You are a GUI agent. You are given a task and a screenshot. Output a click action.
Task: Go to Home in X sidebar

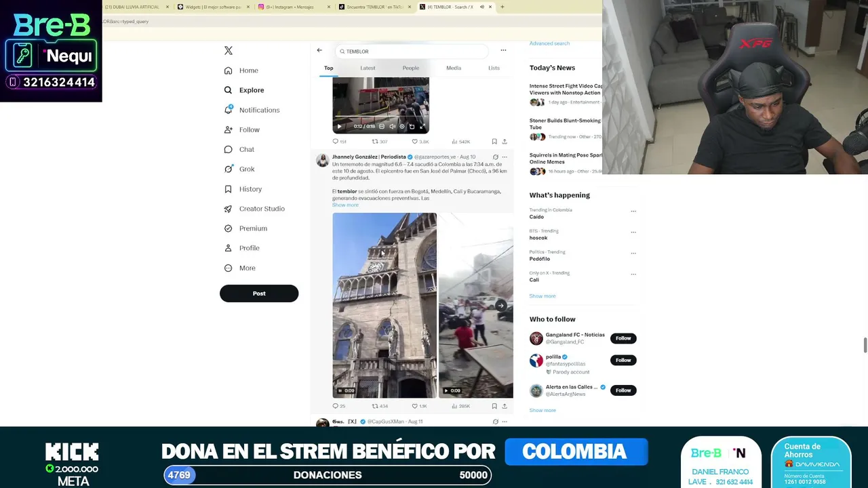click(241, 70)
